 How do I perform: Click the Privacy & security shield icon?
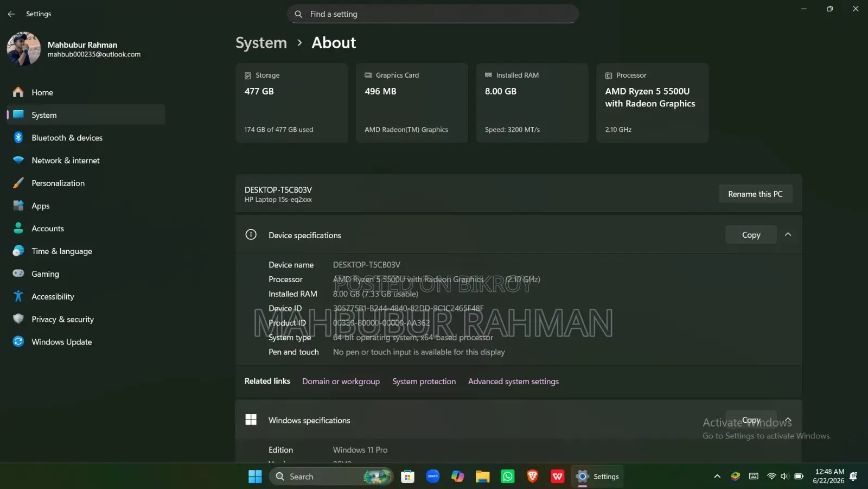(x=18, y=319)
